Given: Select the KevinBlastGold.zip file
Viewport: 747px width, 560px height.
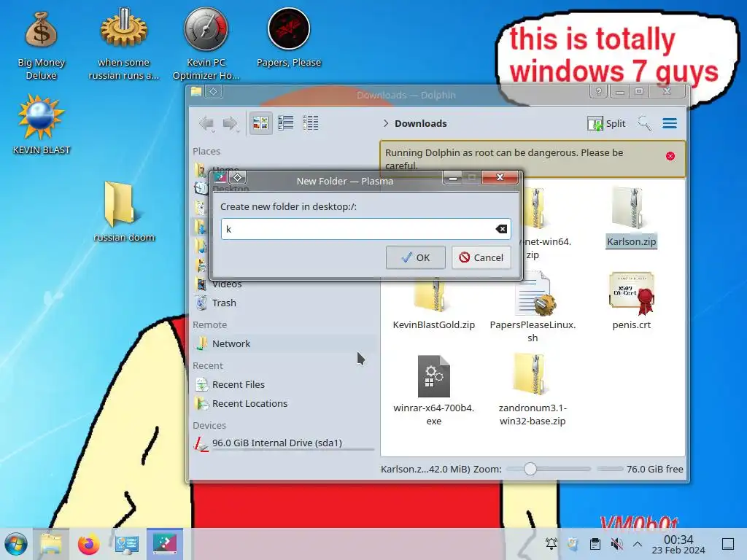Looking at the screenshot, I should tap(433, 305).
